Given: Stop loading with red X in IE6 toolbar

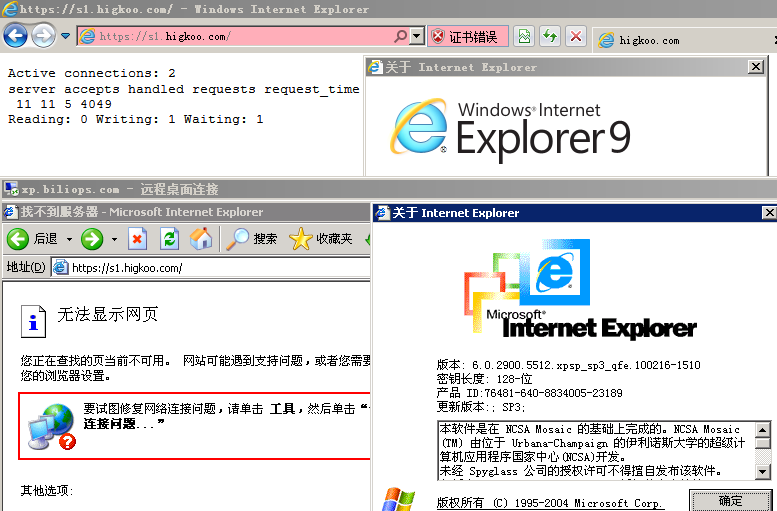Looking at the screenshot, I should [x=137, y=239].
